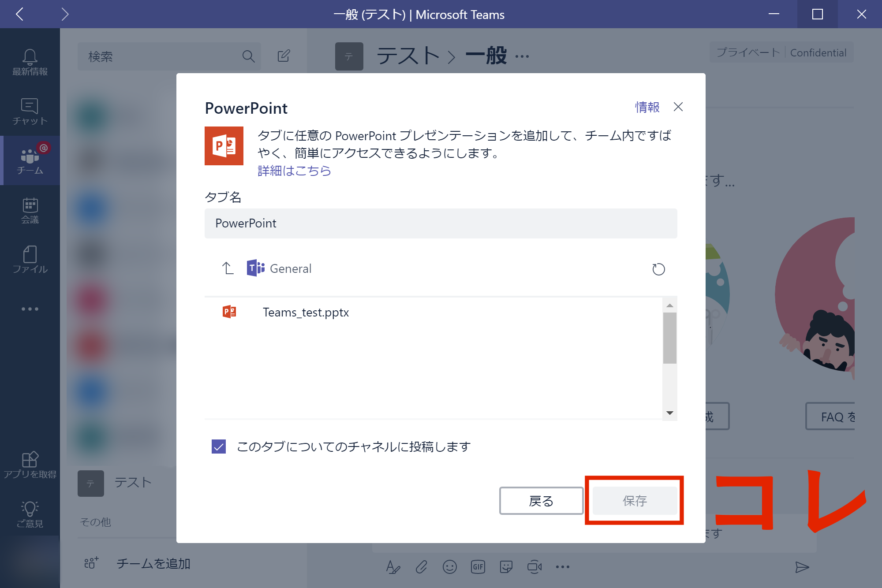Expand more apps ellipsis in sidebar

30,309
